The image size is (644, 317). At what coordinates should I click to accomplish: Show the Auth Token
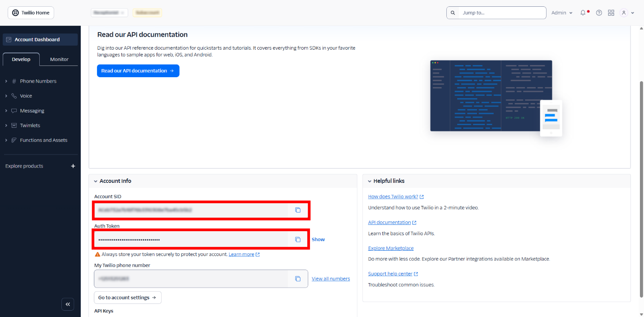318,239
